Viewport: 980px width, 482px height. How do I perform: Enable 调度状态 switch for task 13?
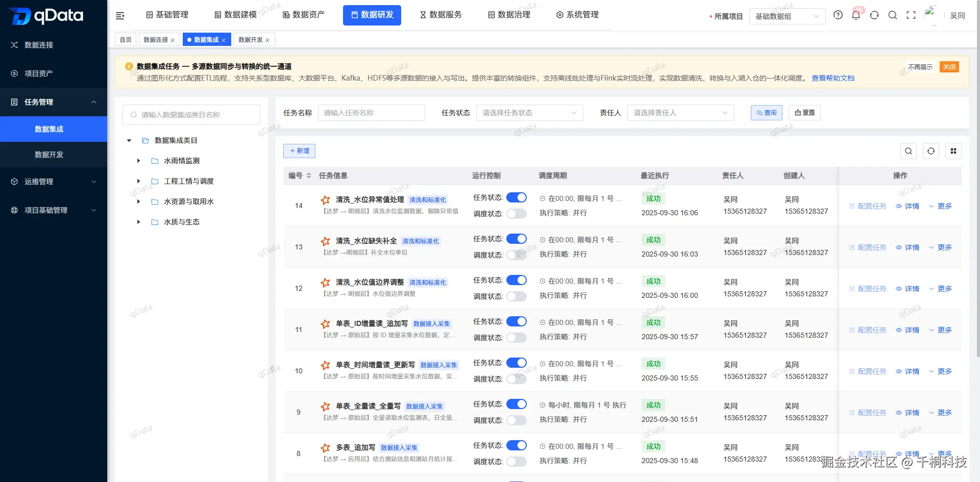click(517, 255)
